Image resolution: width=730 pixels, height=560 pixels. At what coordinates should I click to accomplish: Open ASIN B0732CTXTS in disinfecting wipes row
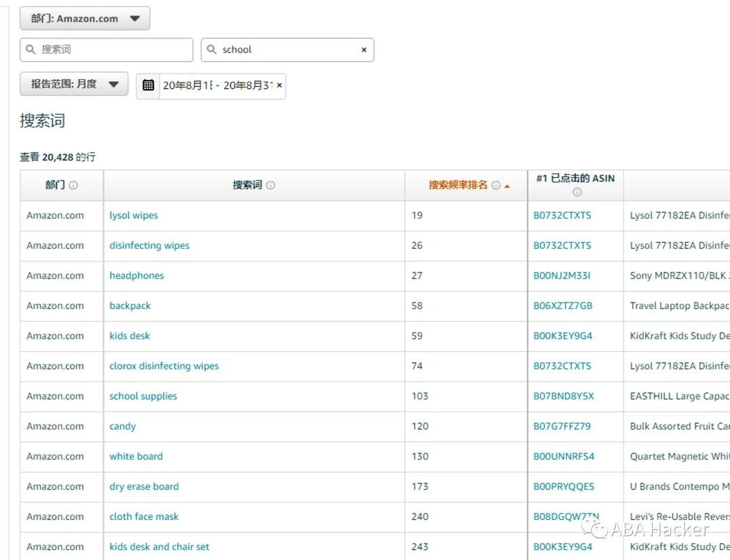click(x=562, y=245)
